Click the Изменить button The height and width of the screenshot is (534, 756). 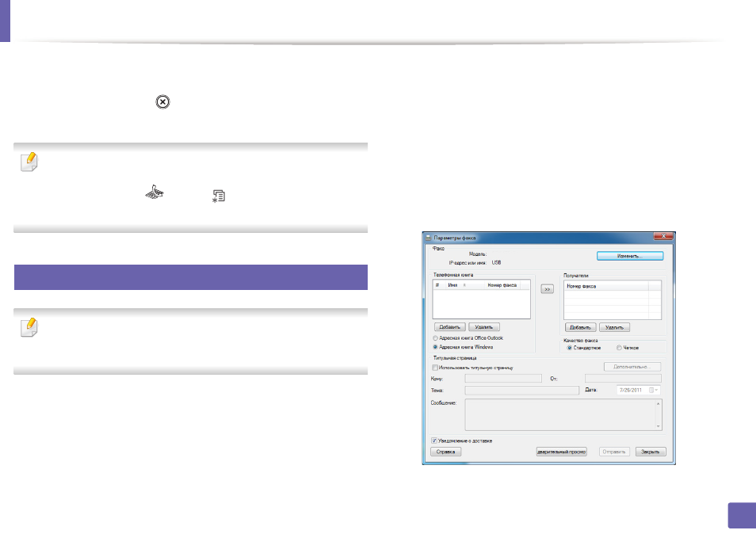tap(630, 256)
